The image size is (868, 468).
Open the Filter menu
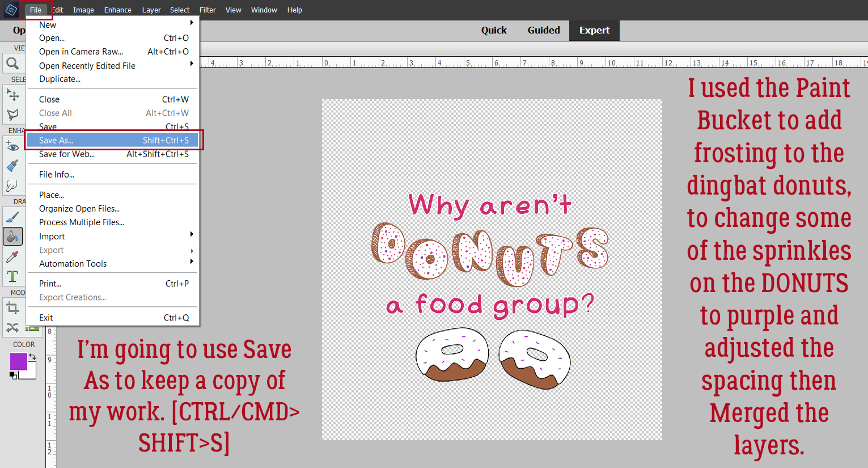point(208,10)
